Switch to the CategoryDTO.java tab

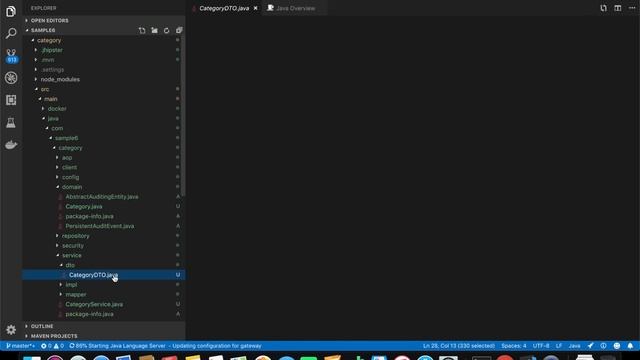224,8
